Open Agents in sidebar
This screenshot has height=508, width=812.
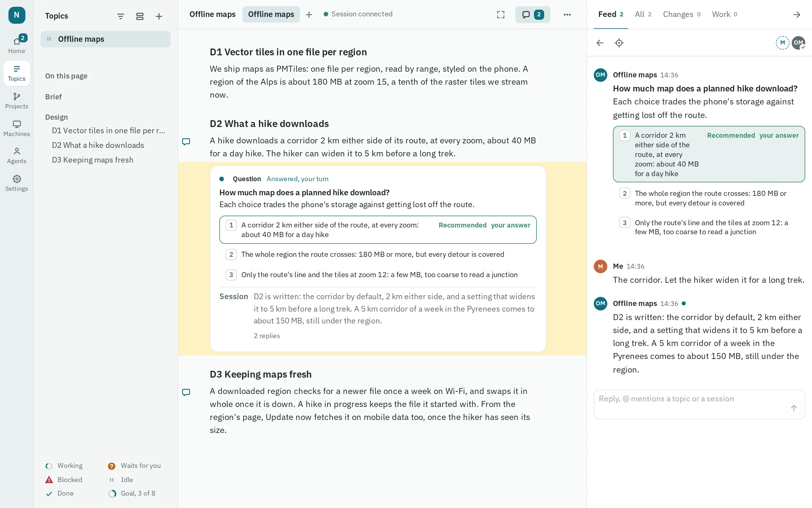[x=16, y=156]
